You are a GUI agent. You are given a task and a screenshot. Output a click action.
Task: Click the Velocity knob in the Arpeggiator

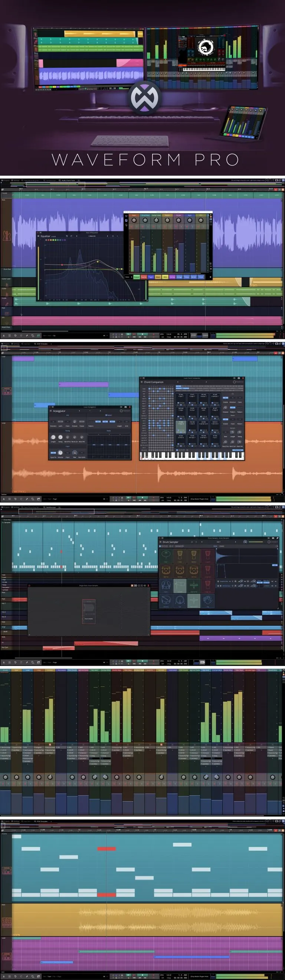60,453
